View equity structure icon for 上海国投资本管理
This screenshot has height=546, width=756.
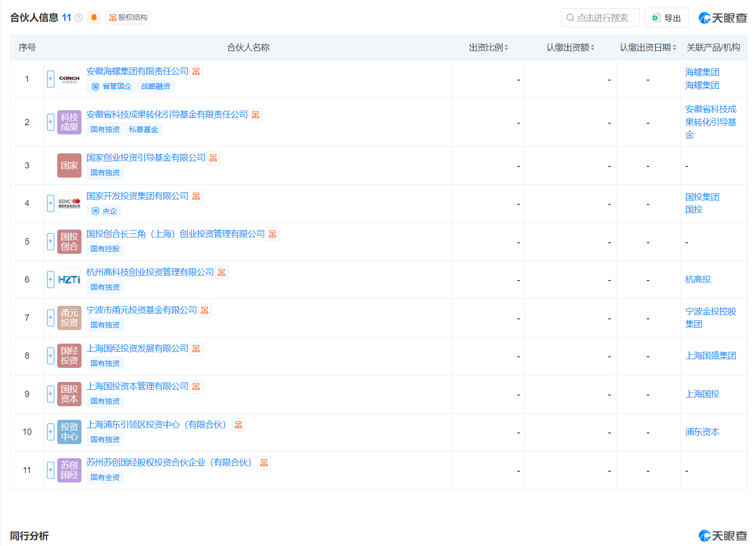click(x=196, y=387)
